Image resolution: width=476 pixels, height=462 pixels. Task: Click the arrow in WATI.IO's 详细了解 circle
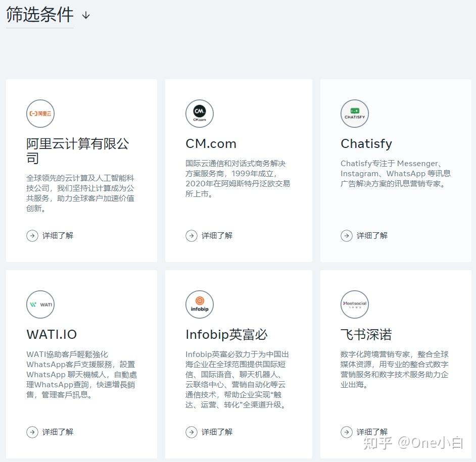[32, 432]
